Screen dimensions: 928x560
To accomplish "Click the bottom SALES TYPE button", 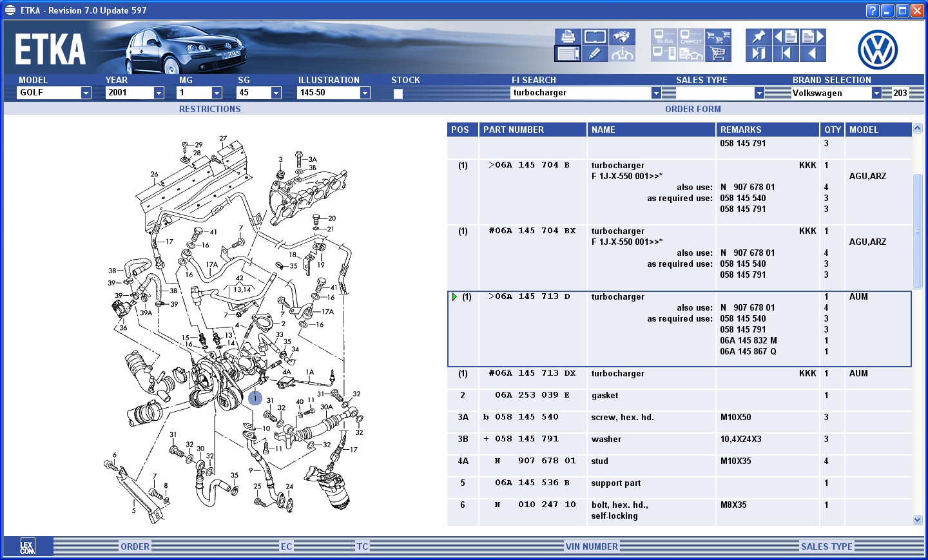I will coord(826,546).
